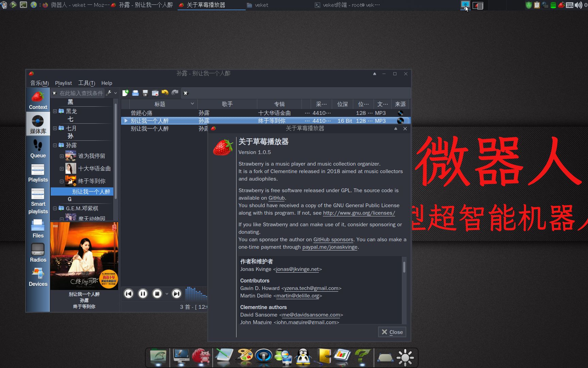Open the Radios sidebar tab
The image size is (588, 368).
click(38, 253)
